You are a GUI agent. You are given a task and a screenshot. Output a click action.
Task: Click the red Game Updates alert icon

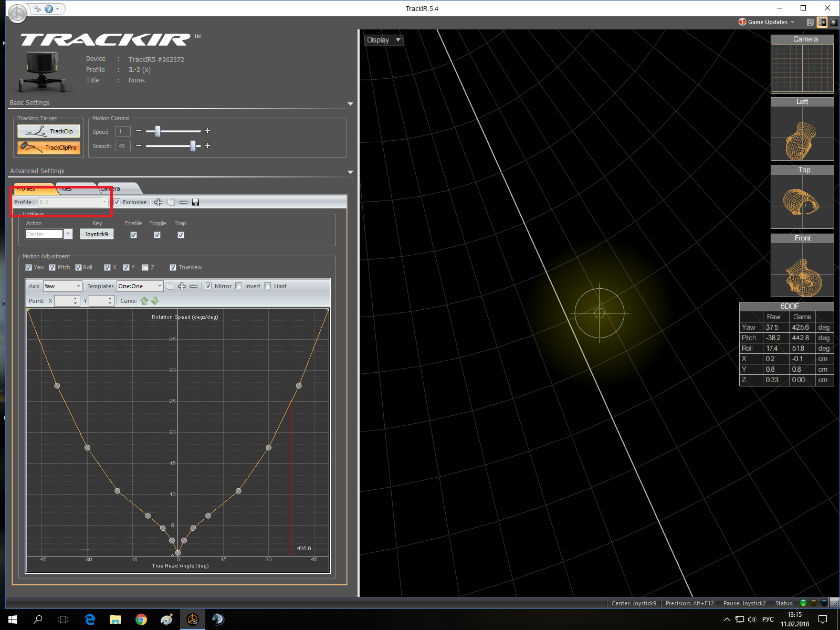[x=742, y=22]
